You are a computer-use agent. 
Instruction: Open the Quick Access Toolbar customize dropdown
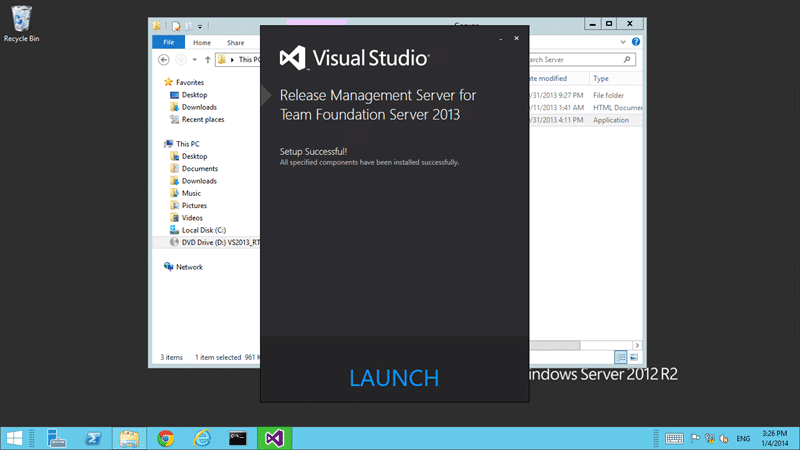click(x=200, y=26)
